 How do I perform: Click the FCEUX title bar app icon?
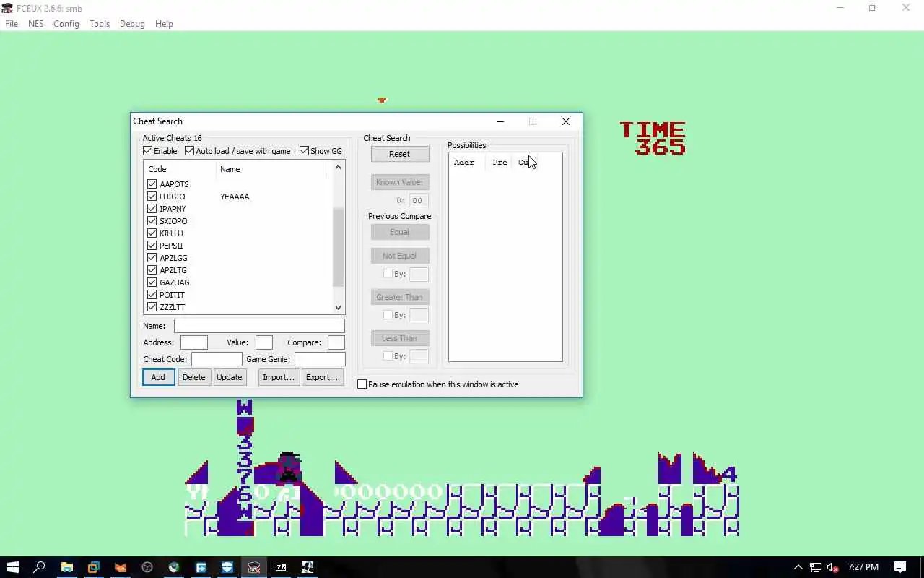coord(7,8)
